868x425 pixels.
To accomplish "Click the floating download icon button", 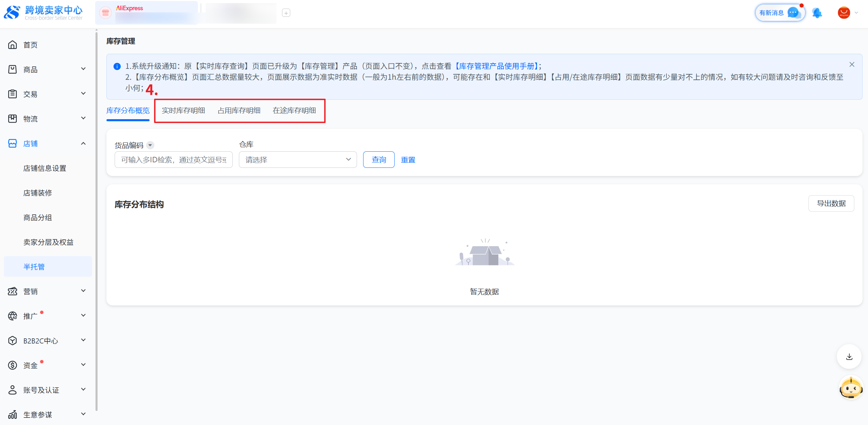I will click(x=849, y=357).
